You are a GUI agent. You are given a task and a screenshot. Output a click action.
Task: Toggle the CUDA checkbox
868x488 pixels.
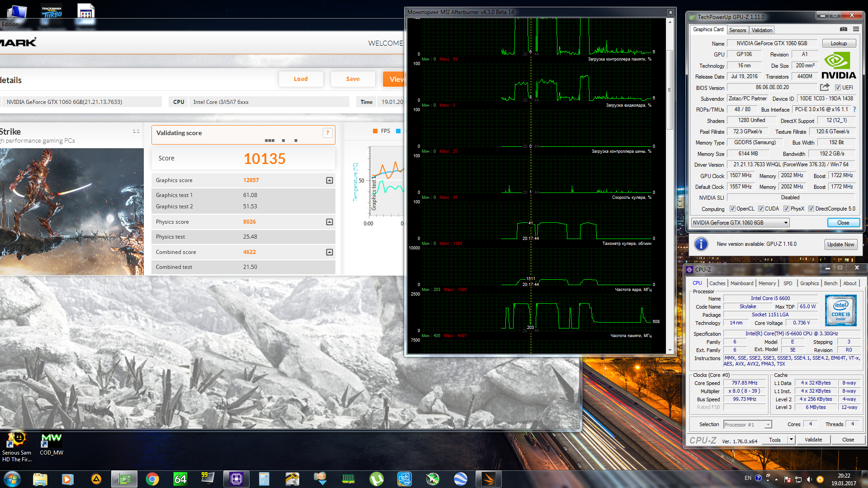(x=761, y=209)
